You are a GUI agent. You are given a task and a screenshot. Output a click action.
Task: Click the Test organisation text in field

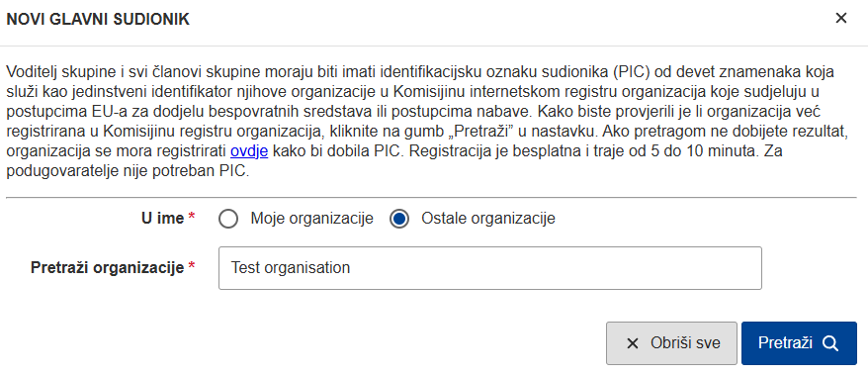pyautogui.click(x=291, y=268)
